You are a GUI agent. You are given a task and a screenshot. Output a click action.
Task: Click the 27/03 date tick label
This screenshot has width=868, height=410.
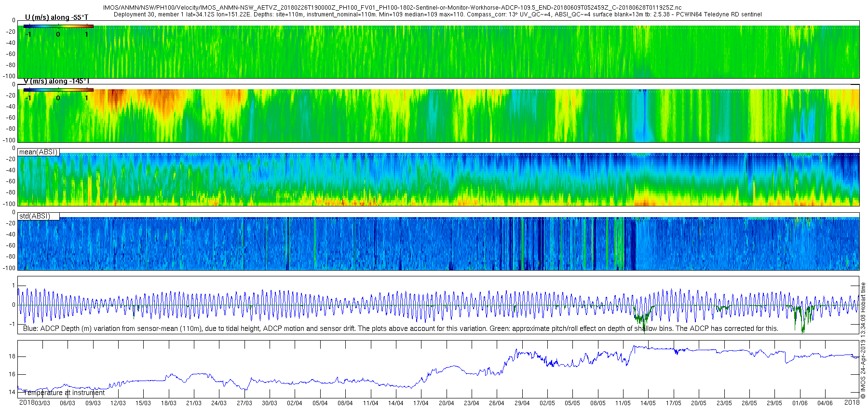pyautogui.click(x=244, y=403)
